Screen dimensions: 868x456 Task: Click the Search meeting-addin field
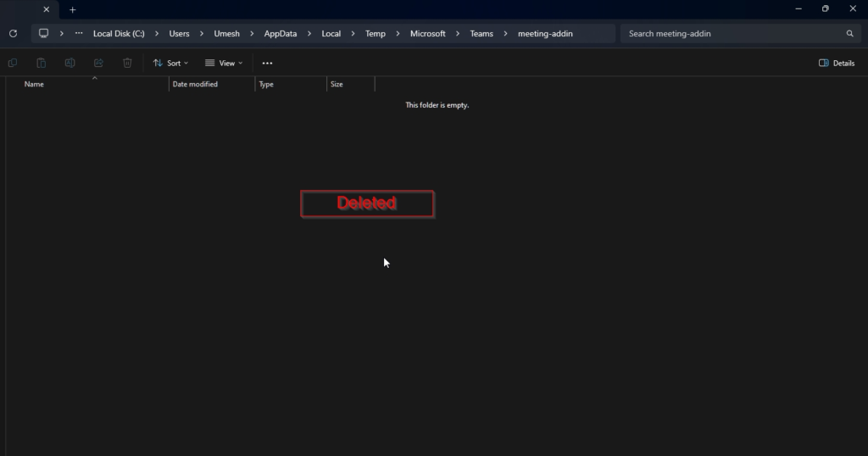click(739, 33)
